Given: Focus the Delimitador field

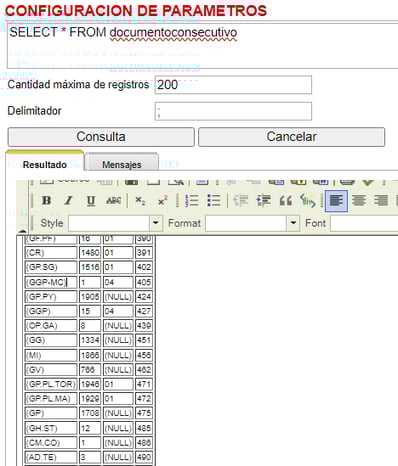Looking at the screenshot, I should click(x=233, y=111).
